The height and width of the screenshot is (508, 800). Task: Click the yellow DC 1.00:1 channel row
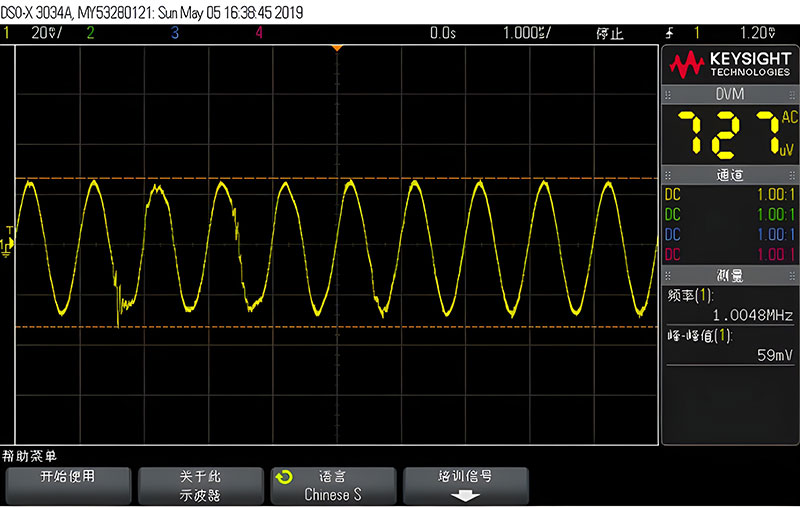click(x=729, y=194)
